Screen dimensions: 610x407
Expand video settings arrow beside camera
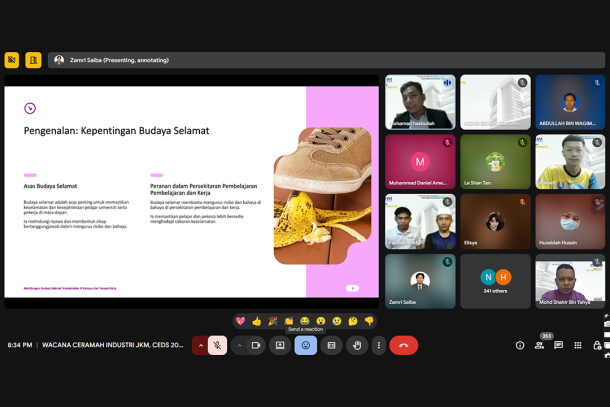(x=239, y=345)
